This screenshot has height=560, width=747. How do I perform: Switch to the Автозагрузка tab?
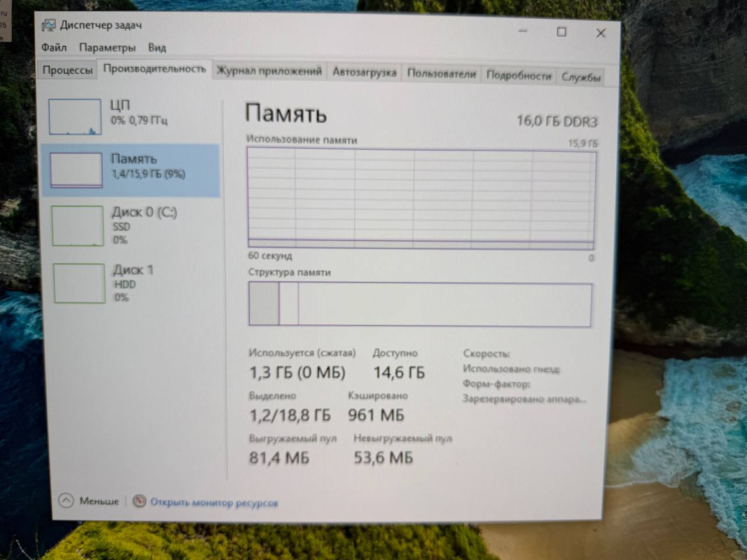pos(364,72)
